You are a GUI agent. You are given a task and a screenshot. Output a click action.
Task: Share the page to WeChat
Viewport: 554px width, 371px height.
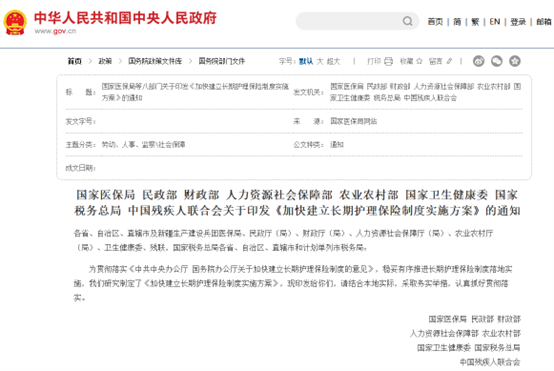[497, 61]
